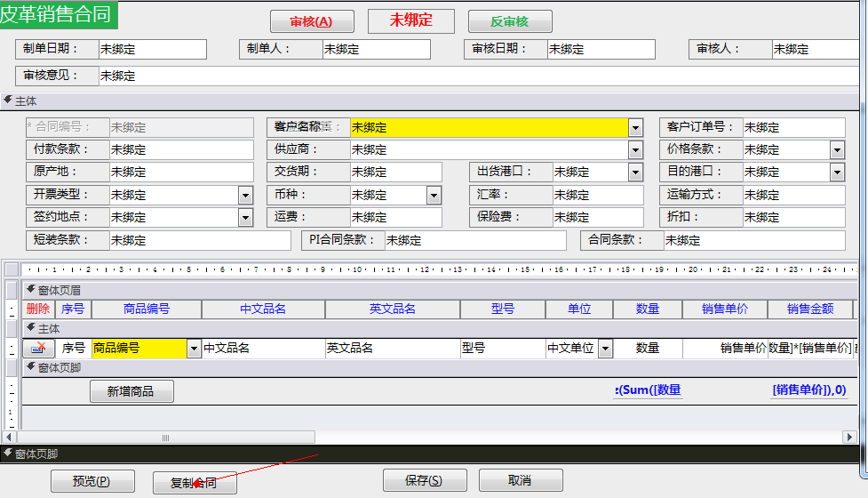868x498 pixels.
Task: Open the 价格条款 dropdown arrow
Action: click(x=838, y=150)
